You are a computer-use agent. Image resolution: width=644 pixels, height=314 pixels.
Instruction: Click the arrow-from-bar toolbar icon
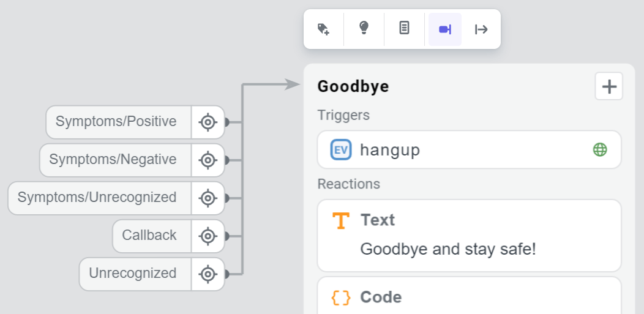(x=481, y=29)
